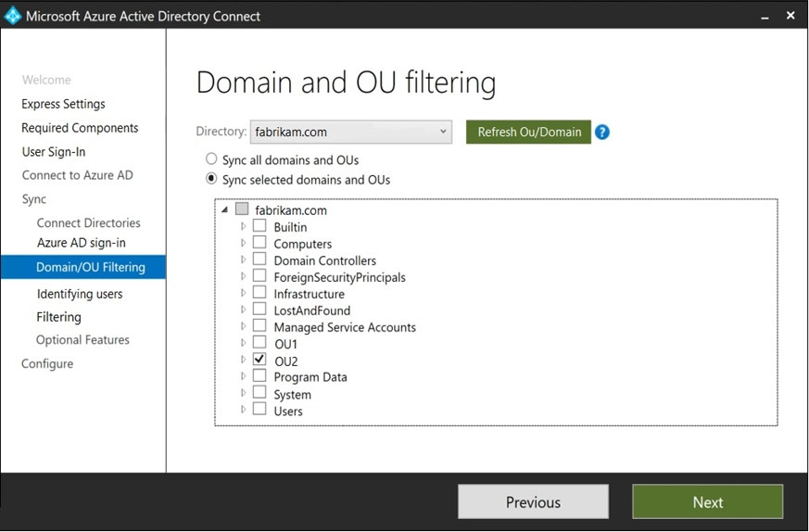Select the fabrikam.com root label
The width and height of the screenshot is (809, 532).
(x=290, y=210)
